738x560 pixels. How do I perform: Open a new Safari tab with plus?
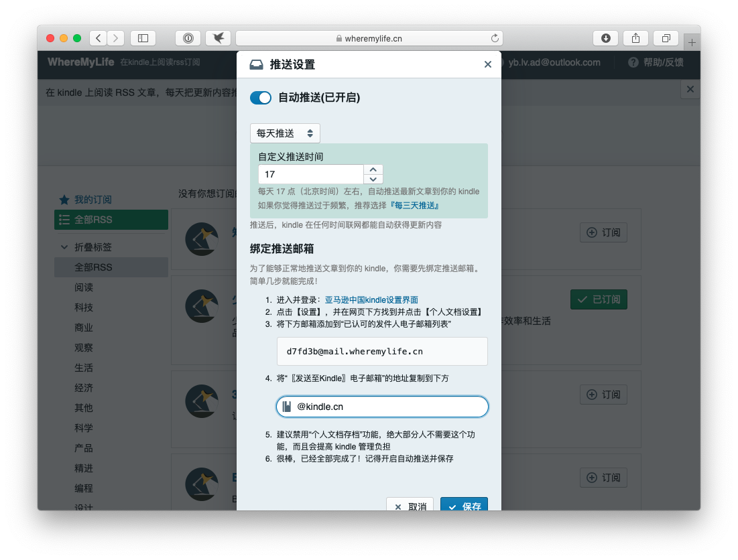pyautogui.click(x=692, y=43)
